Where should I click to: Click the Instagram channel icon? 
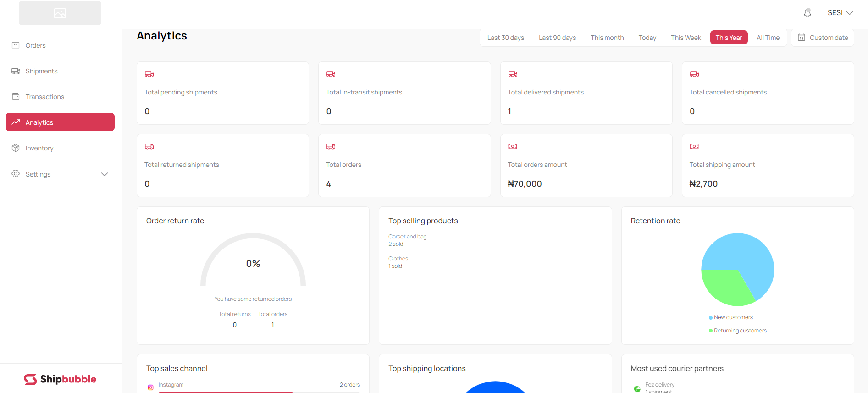(150, 387)
